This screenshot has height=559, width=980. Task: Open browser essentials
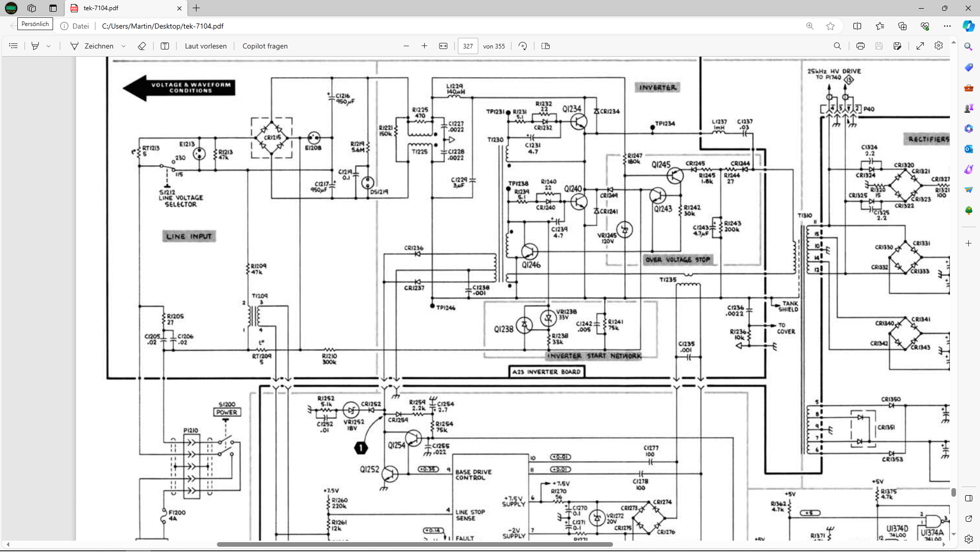pos(925,26)
